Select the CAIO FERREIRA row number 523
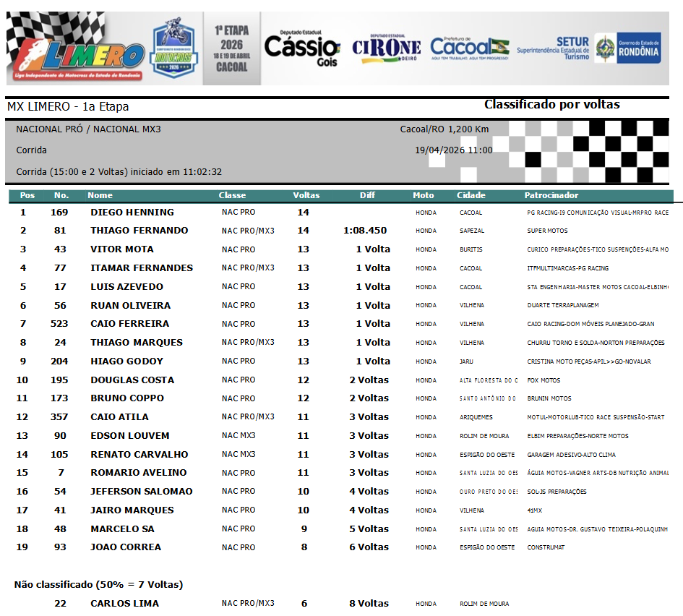This screenshot has height=616, width=683. pos(59,324)
